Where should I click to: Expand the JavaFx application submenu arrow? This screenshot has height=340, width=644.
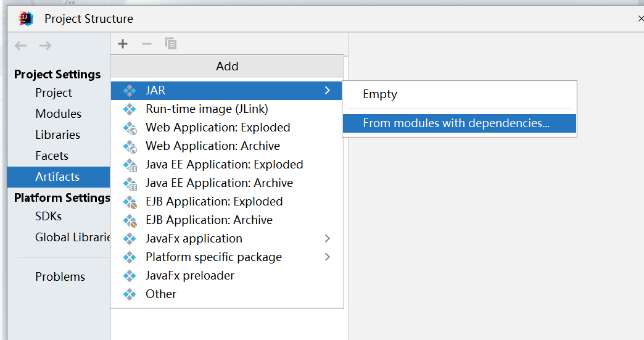point(327,239)
